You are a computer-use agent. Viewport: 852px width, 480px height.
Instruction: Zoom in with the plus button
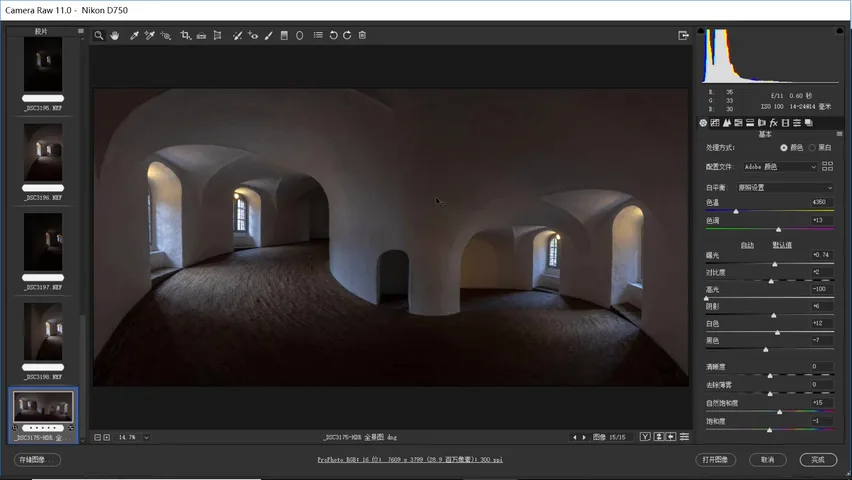tap(106, 437)
